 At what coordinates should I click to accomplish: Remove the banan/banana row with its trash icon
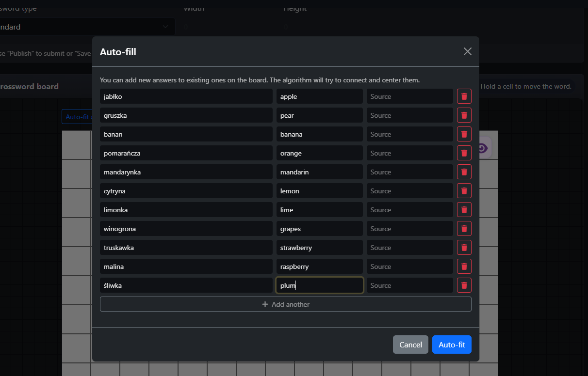[464, 134]
